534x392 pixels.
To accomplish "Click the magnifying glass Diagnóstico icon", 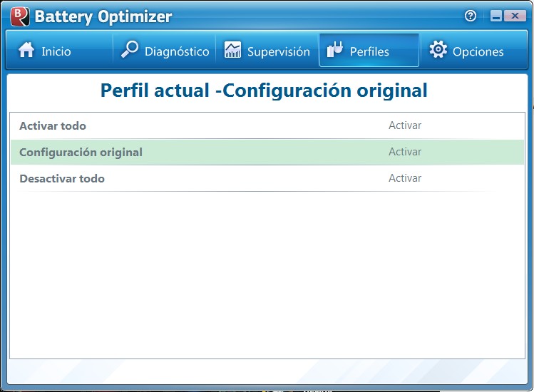I will tap(130, 49).
